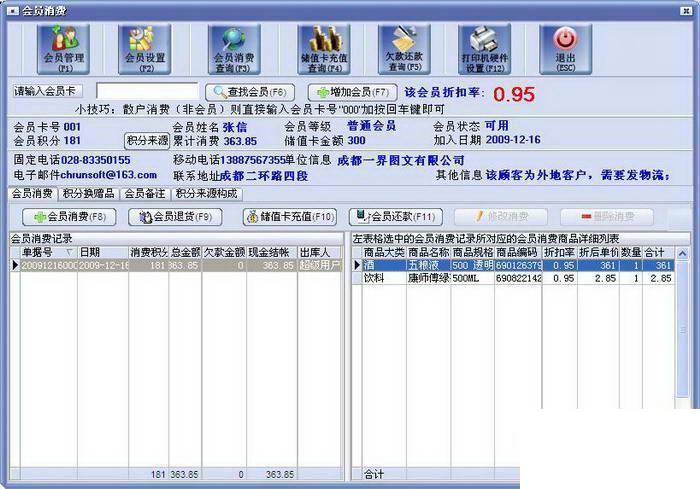Switch to the 会员消费 tab
Image resolution: width=700 pixels, height=489 pixels.
tap(32, 193)
